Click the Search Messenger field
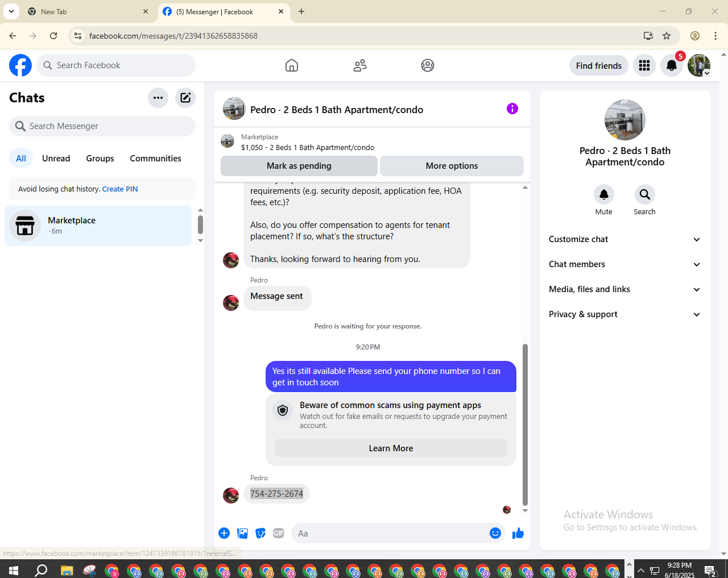 102,126
